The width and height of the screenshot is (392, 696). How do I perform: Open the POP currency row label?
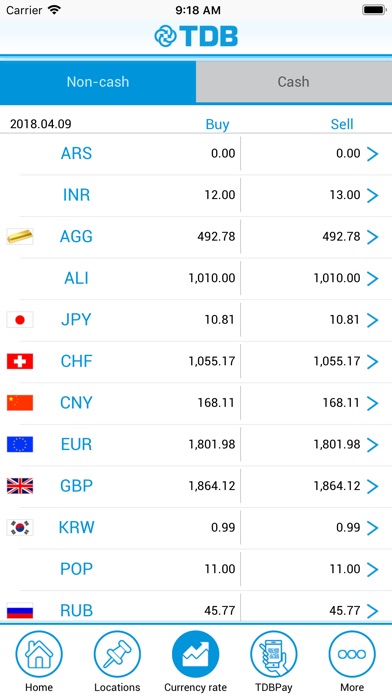click(76, 569)
